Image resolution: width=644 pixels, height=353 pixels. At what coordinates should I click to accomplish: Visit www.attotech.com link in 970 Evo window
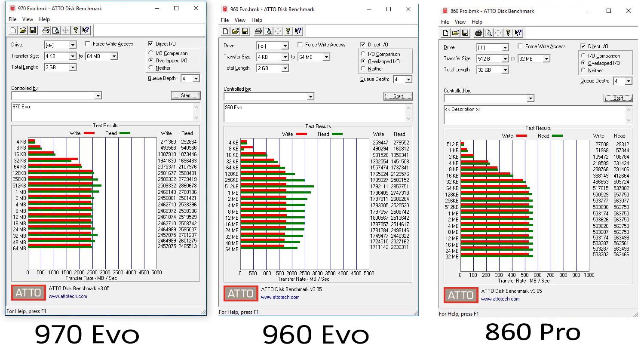[x=68, y=296]
